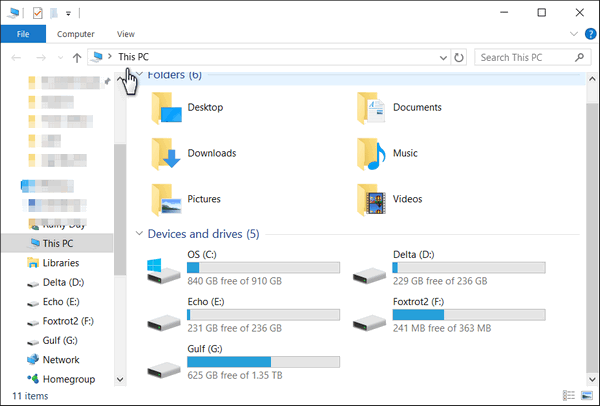
Task: Open the File ribbon tab
Action: (23, 34)
